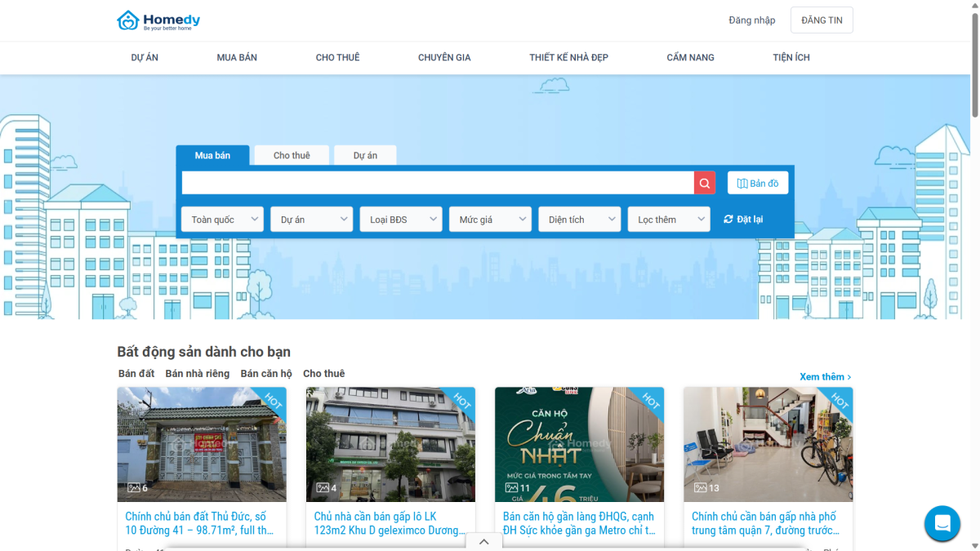Open listing title Bán căn hộ gần làng ĐHQG
Viewport: 980px width, 551px height.
tap(579, 523)
